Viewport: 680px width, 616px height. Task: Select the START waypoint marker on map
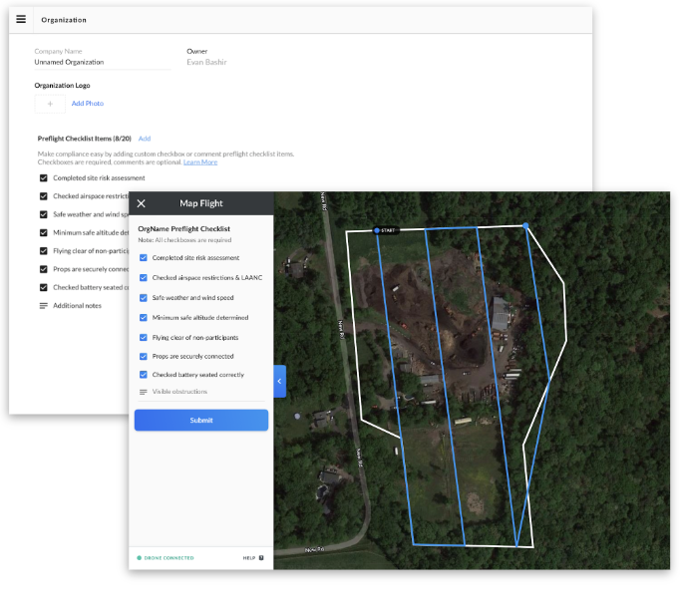[387, 230]
